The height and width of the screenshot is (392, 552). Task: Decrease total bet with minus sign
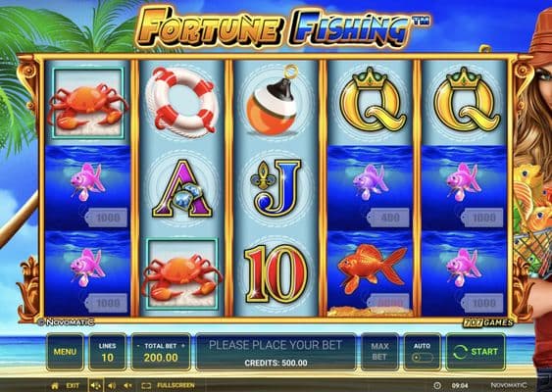point(138,346)
